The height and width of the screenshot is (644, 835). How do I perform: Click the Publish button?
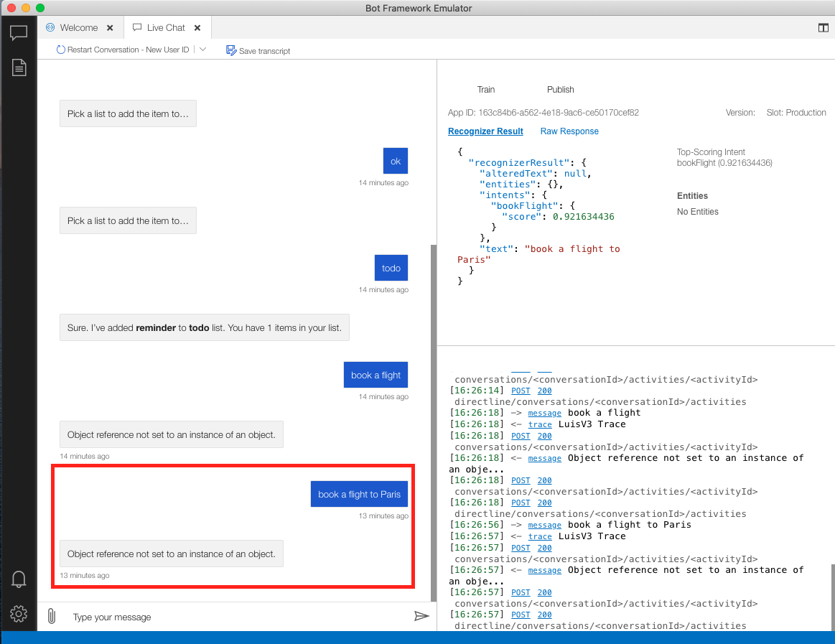click(x=560, y=90)
